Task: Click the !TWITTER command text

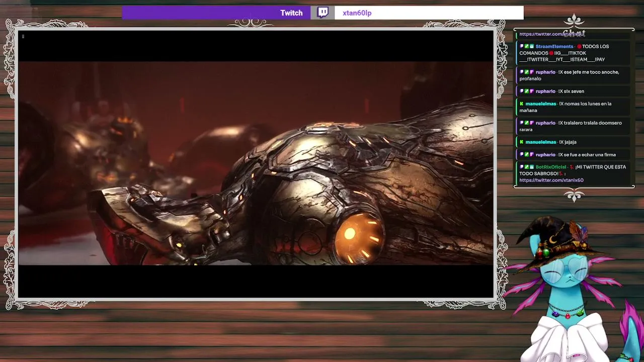Action: coord(539,59)
